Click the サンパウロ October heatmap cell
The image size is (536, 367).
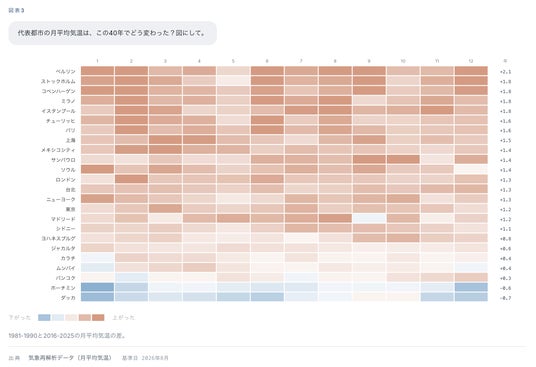point(403,159)
